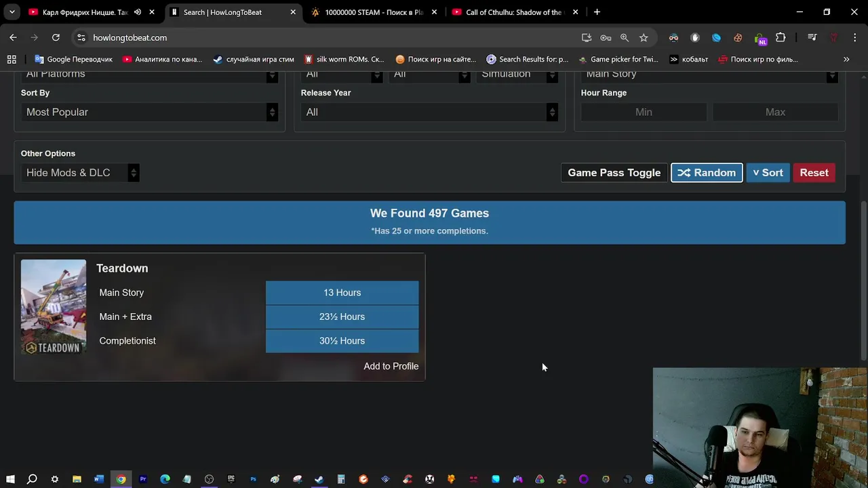
Task: Click the zoom magnifier icon in address bar
Action: [625, 38]
